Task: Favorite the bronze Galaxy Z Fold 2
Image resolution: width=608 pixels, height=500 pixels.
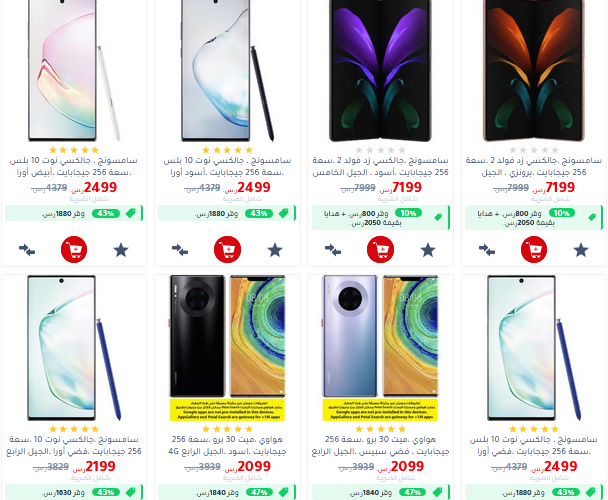Action: tap(581, 250)
